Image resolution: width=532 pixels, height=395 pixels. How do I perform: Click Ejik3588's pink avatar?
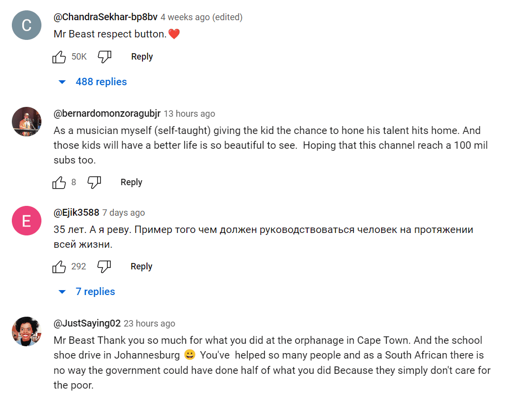tap(26, 221)
